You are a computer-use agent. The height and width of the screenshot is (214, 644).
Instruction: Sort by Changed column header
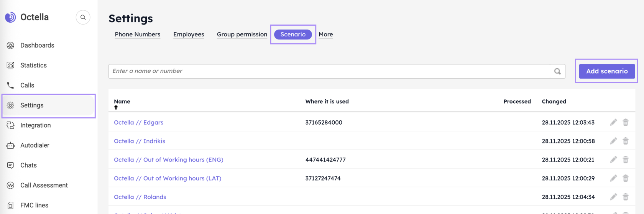(x=554, y=102)
